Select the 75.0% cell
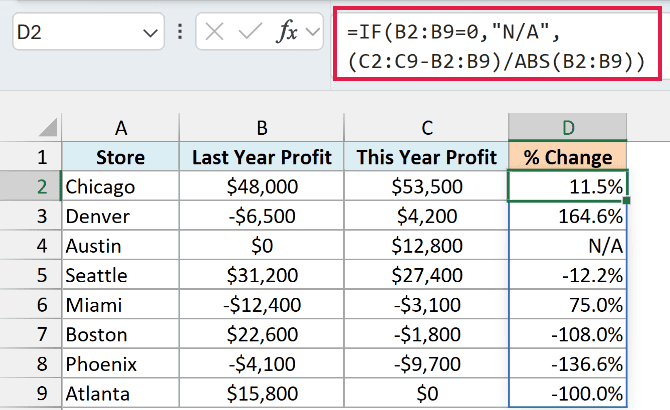This screenshot has height=410, width=670. 567,304
